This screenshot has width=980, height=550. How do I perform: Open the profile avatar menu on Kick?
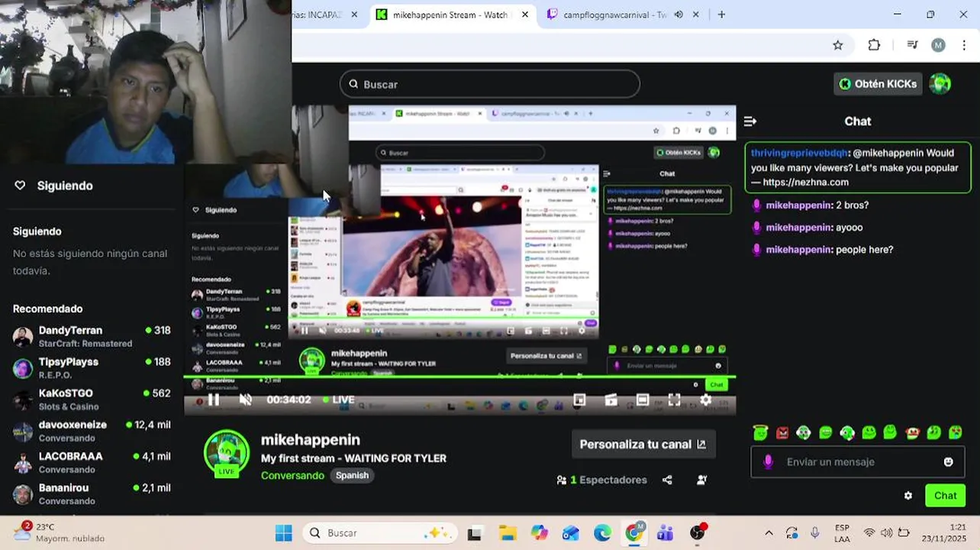[940, 84]
